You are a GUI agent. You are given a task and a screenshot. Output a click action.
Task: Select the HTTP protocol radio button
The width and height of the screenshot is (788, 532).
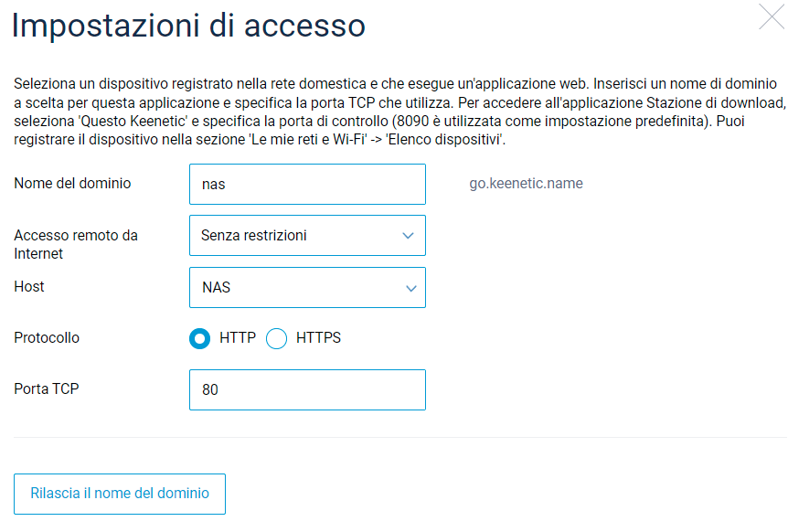click(199, 338)
